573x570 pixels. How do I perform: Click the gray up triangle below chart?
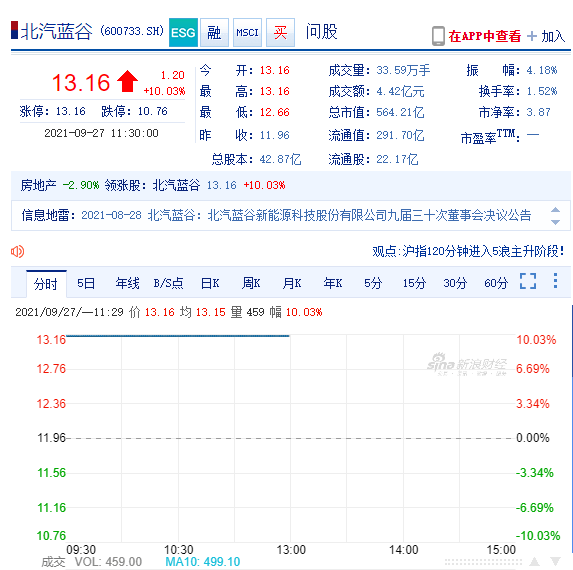pyautogui.click(x=534, y=561)
